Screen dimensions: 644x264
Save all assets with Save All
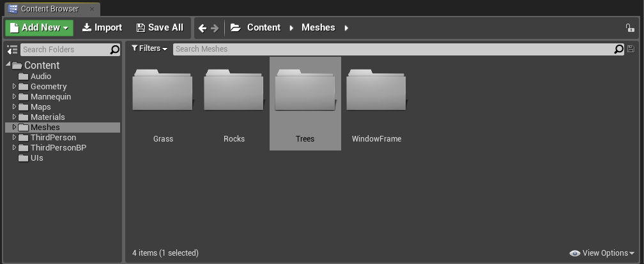(x=159, y=27)
